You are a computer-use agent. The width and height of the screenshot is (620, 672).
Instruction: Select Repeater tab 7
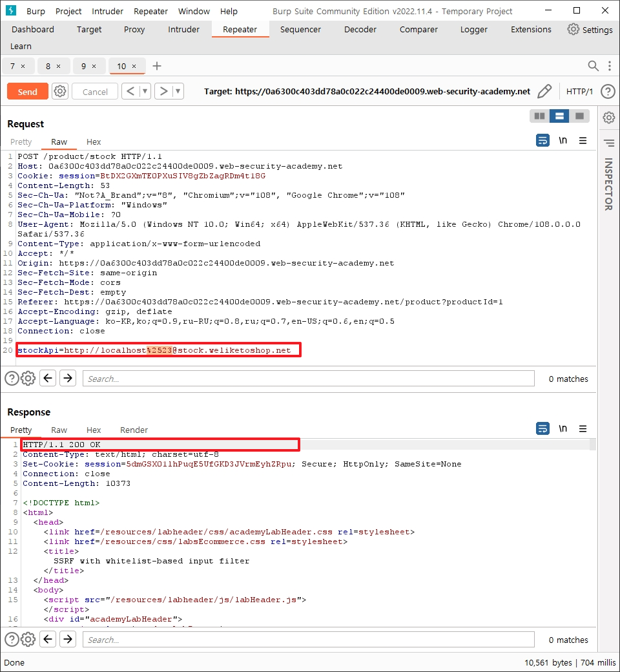point(13,66)
